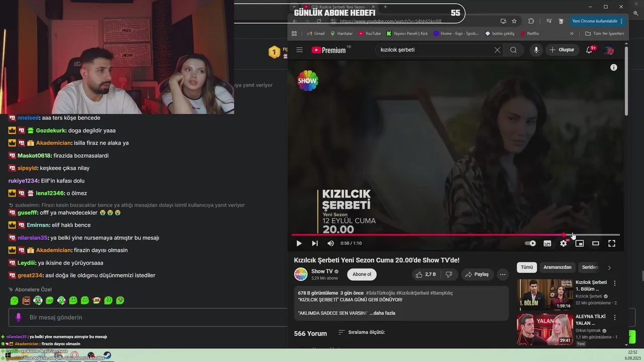644x362 pixels.
Task: Skip to the next video
Action: (x=314, y=243)
